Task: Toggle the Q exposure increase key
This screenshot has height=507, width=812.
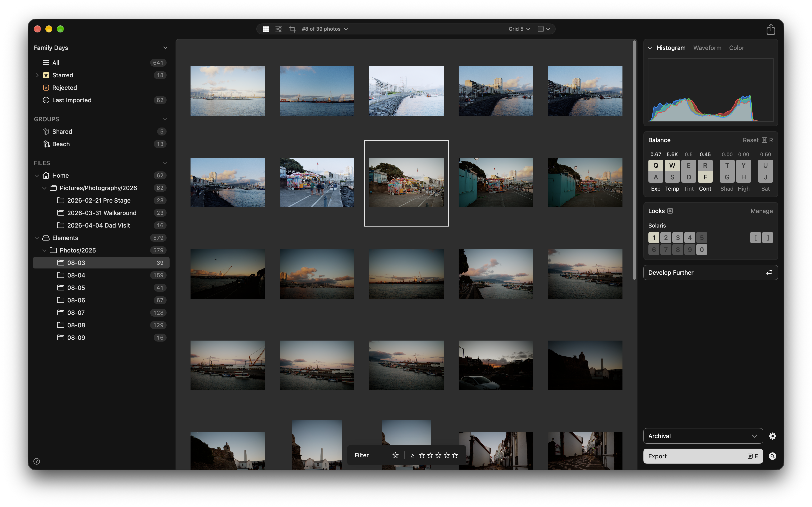Action: [655, 165]
